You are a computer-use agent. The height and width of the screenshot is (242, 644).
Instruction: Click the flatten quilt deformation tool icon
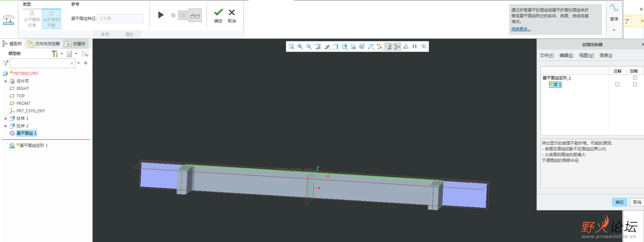[x=8, y=20]
